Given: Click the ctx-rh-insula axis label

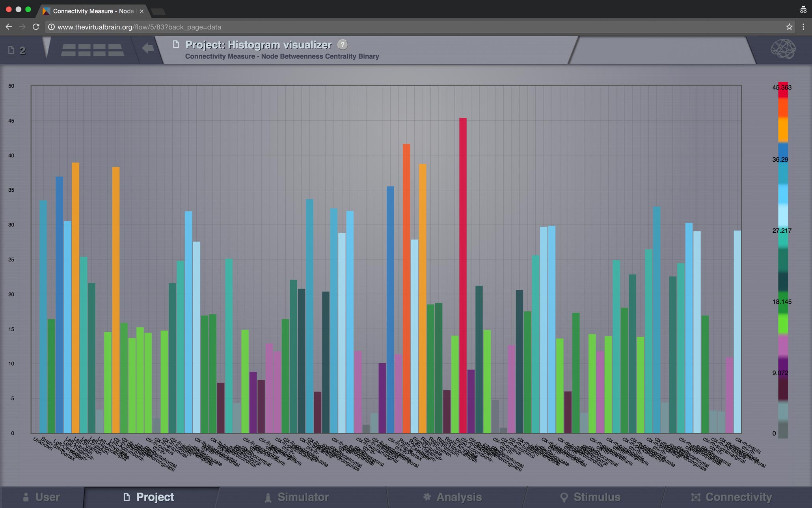Looking at the screenshot, I should (x=748, y=446).
